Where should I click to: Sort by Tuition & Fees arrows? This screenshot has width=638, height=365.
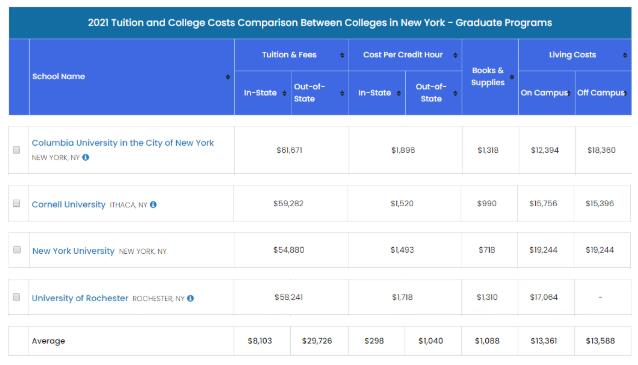pyautogui.click(x=342, y=55)
